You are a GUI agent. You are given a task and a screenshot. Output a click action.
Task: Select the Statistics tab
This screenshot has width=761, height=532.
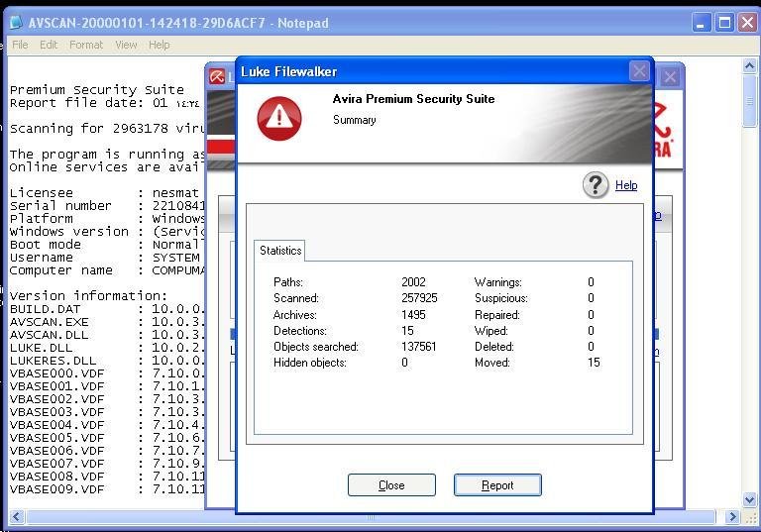[280, 251]
